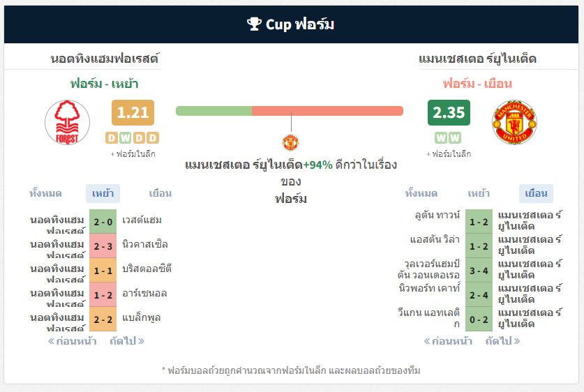Select เยือน tab under Nottingham Forest
This screenshot has height=392, width=584.
click(160, 193)
